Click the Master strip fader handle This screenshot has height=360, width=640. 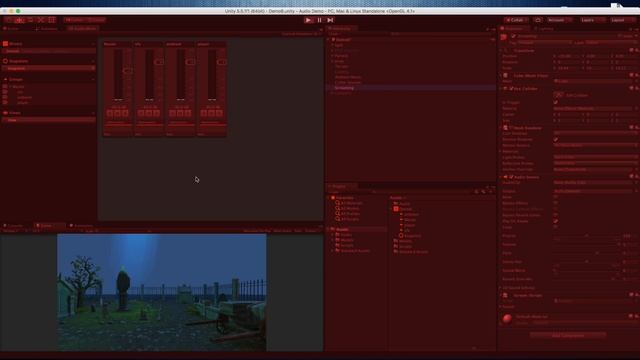coord(127,70)
